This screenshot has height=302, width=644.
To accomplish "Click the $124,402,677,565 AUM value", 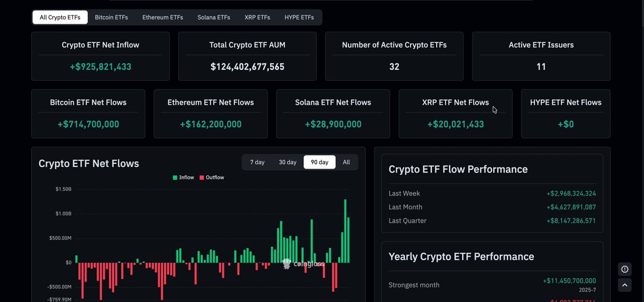I will tap(247, 67).
